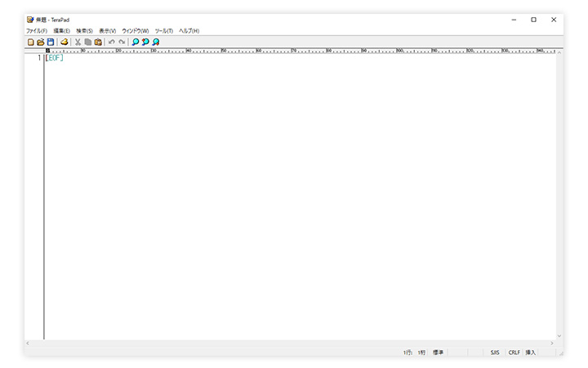Click the Redo arrow icon

click(x=122, y=42)
